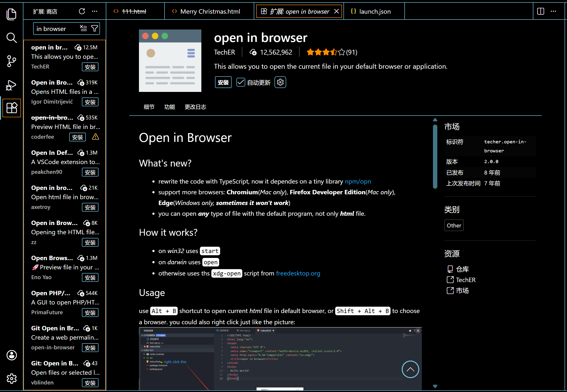Refresh the extensions list

click(x=82, y=11)
